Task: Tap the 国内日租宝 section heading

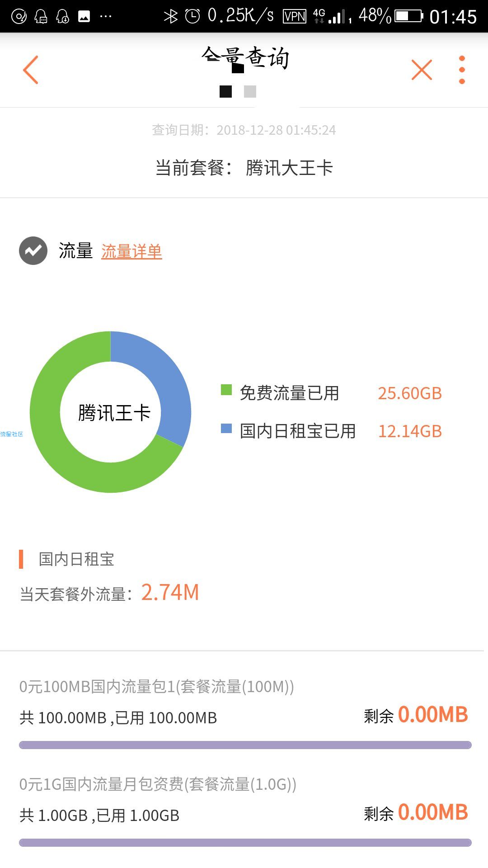Action: pyautogui.click(x=76, y=559)
